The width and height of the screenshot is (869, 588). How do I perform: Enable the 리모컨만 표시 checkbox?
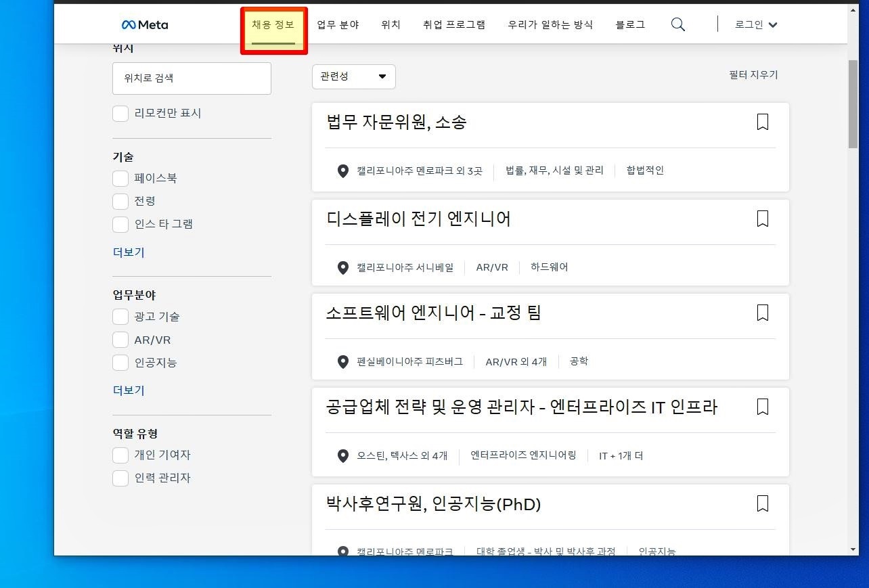120,113
